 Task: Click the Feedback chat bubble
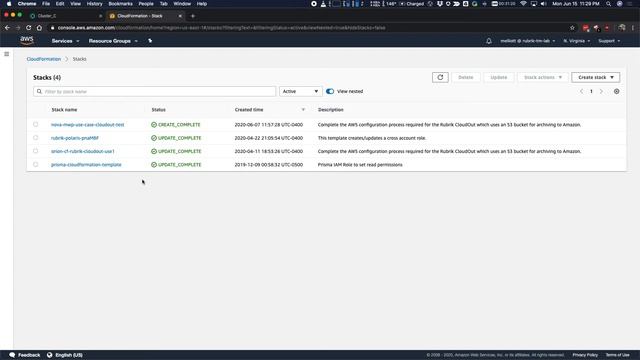coord(12,355)
